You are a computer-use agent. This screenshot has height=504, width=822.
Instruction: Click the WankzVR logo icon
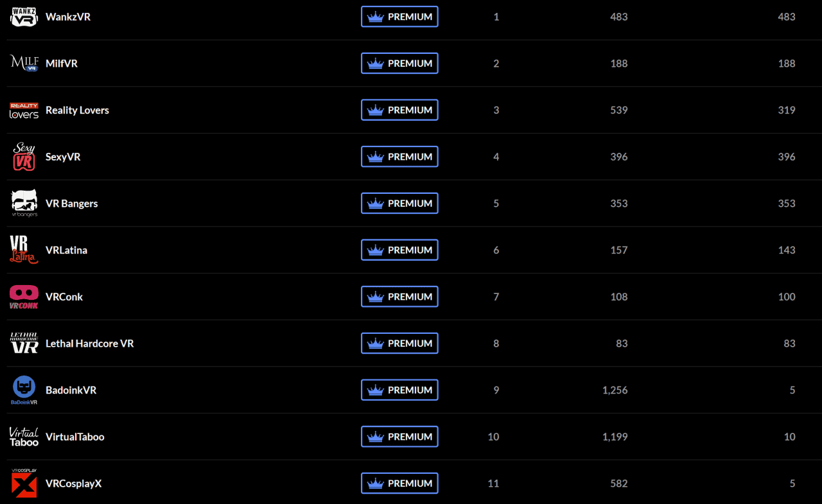[x=24, y=17]
